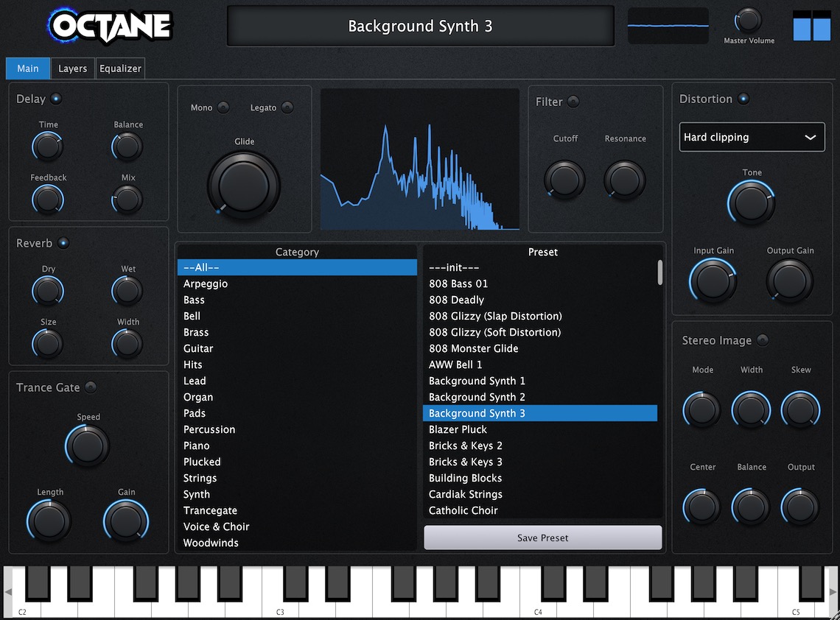
Task: Load the Blazer Pluck preset
Action: pos(457,429)
